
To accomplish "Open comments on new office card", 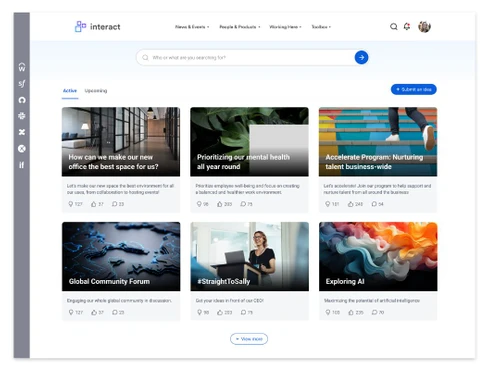I will pos(115,204).
